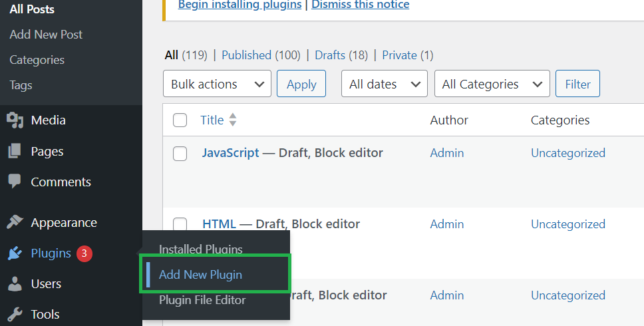This screenshot has width=644, height=326.
Task: Toggle the select-all posts checkbox
Action: click(x=180, y=120)
